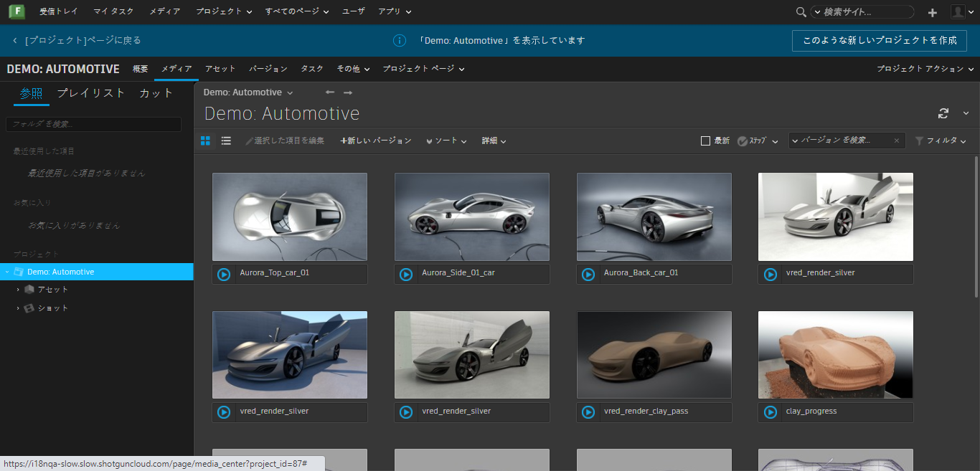This screenshot has height=471, width=980.
Task: Click the Demo: Automotive project folder icon
Action: point(19,272)
